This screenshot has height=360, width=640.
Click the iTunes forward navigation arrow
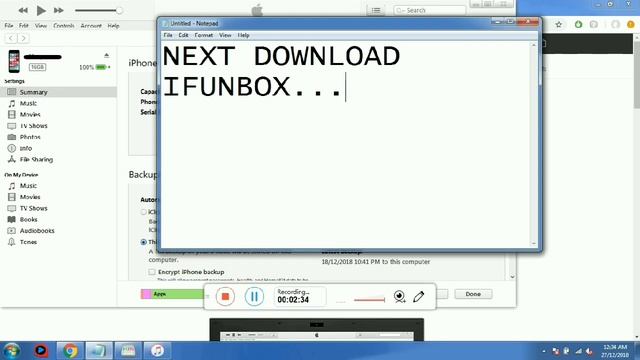[24, 38]
